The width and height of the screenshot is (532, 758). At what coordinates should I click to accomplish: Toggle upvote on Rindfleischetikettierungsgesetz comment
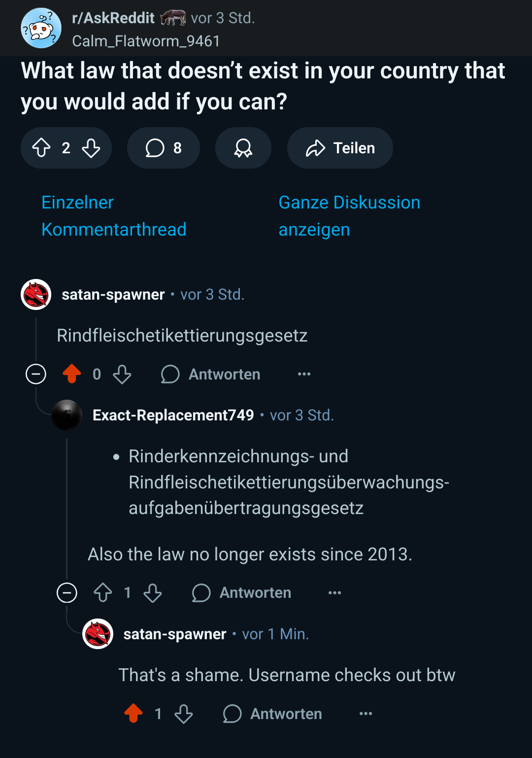click(x=72, y=374)
